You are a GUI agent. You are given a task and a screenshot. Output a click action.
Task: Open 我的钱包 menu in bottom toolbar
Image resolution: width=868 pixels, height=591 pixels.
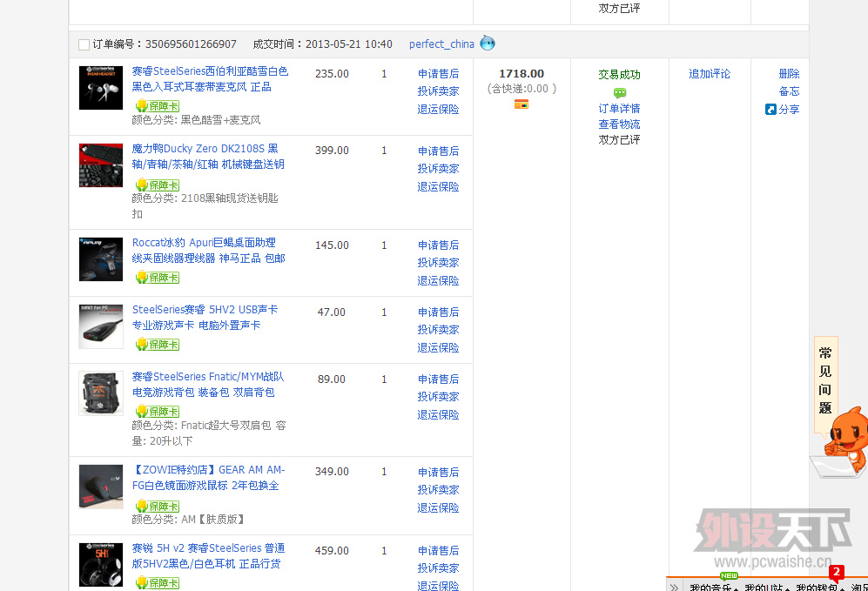click(x=820, y=588)
